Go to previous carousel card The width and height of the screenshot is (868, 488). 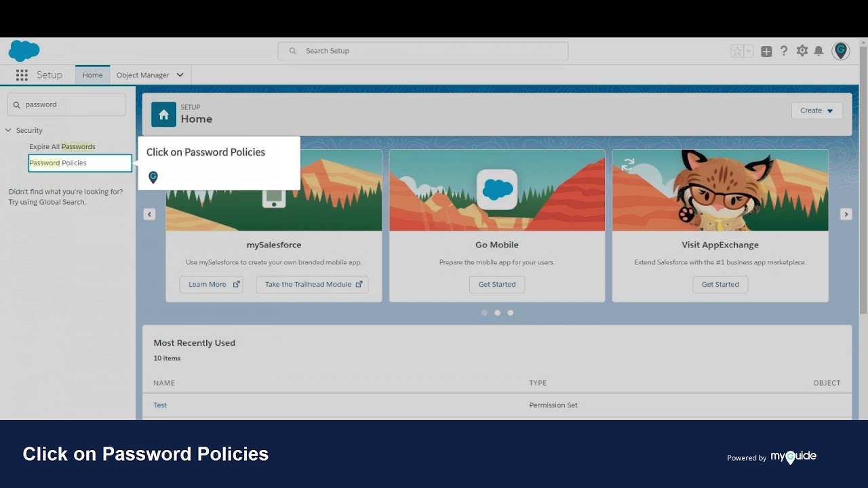point(149,214)
